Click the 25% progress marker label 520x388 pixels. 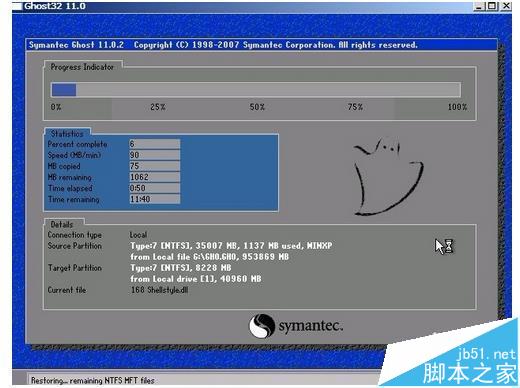coord(158,107)
